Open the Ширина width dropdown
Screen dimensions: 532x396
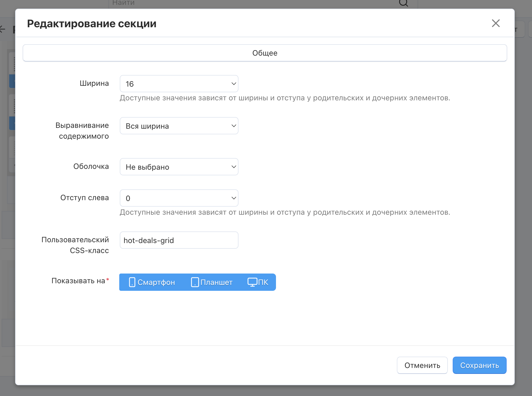tap(179, 84)
